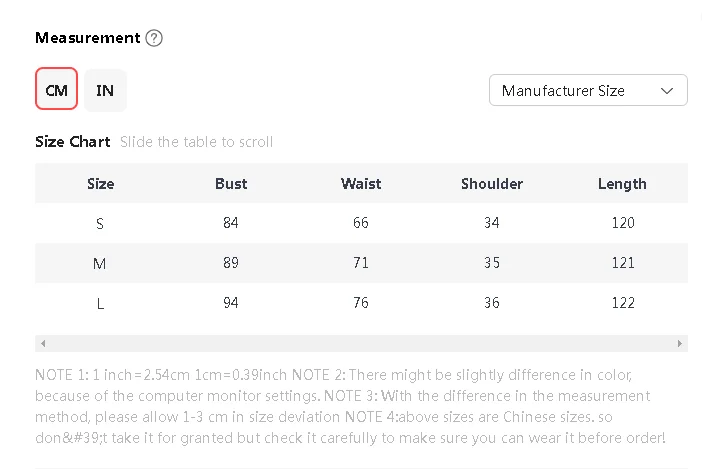This screenshot has height=469, width=702.
Task: Click the M size row label
Action: click(99, 263)
